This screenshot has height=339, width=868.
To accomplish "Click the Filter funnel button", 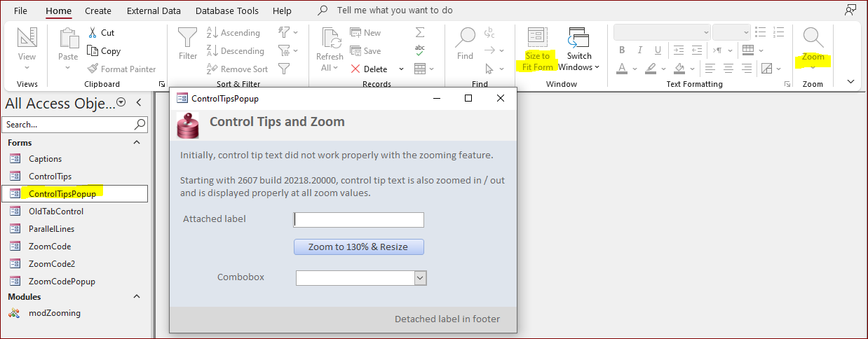I will pyautogui.click(x=188, y=44).
